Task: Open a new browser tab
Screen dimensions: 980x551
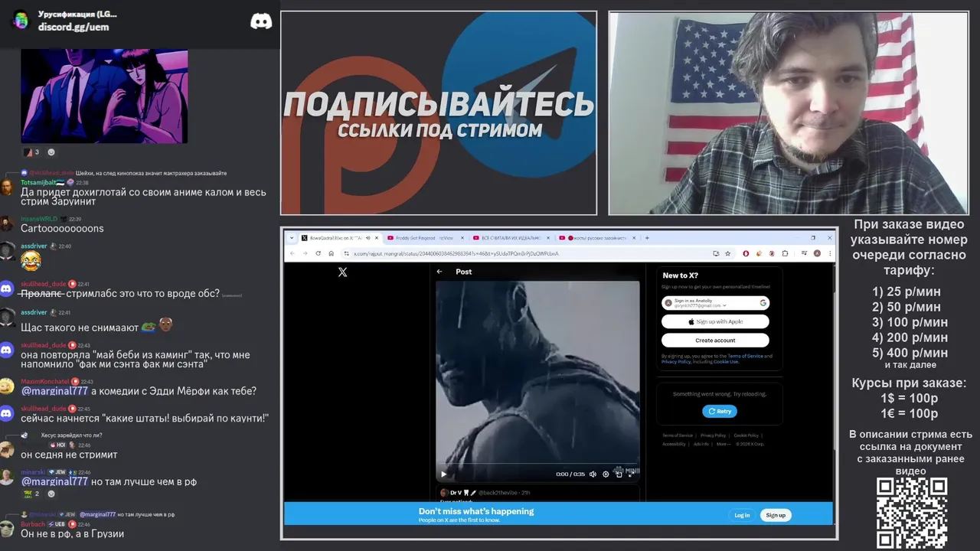Action: 647,238
